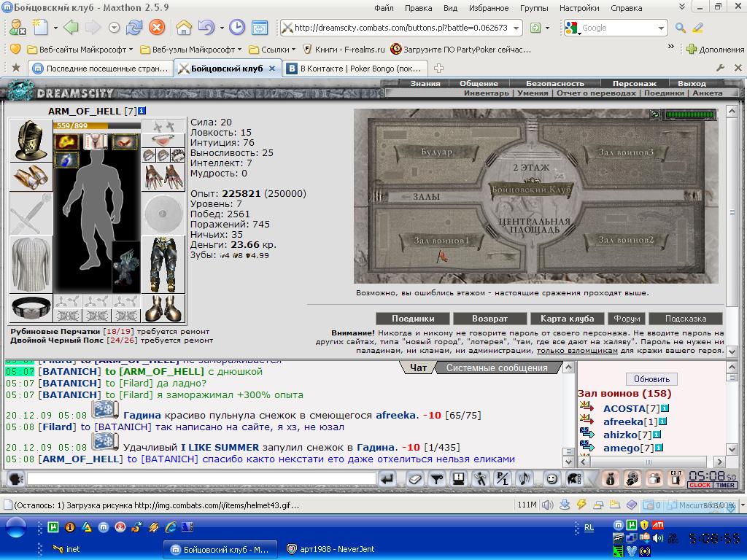The width and height of the screenshot is (747, 560).
Task: Switch to the В Контакте Poker Bongo tab
Action: [356, 69]
